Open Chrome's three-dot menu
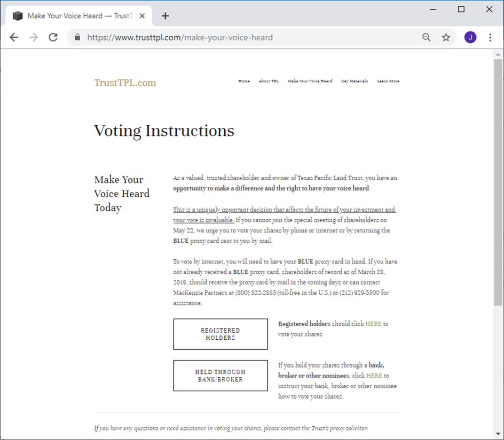Viewport: 504px width, 440px height. [490, 38]
